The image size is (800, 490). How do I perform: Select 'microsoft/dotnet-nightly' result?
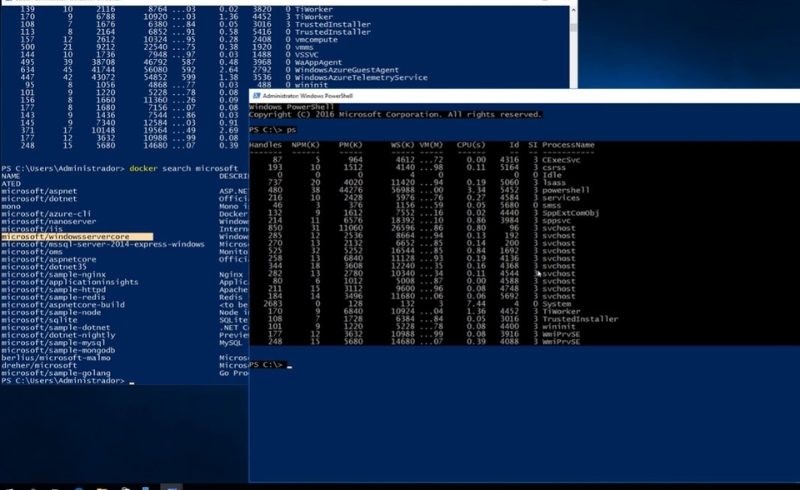(58, 335)
